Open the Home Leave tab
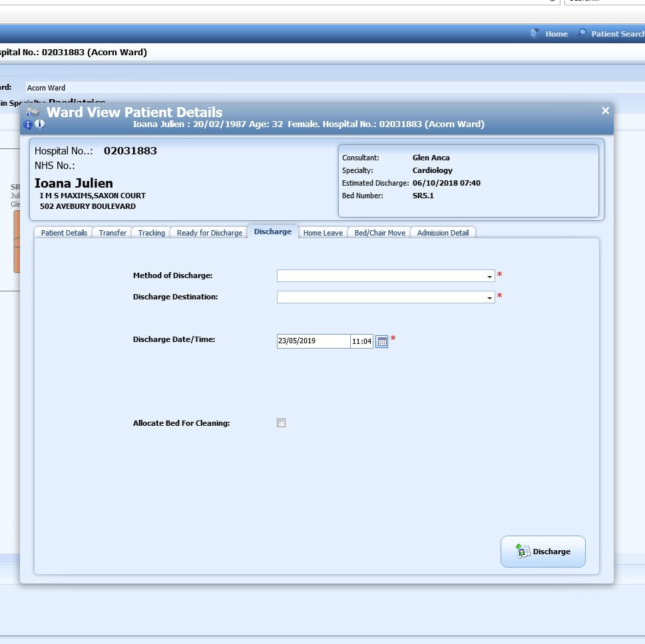The width and height of the screenshot is (645, 644). pyautogui.click(x=323, y=233)
